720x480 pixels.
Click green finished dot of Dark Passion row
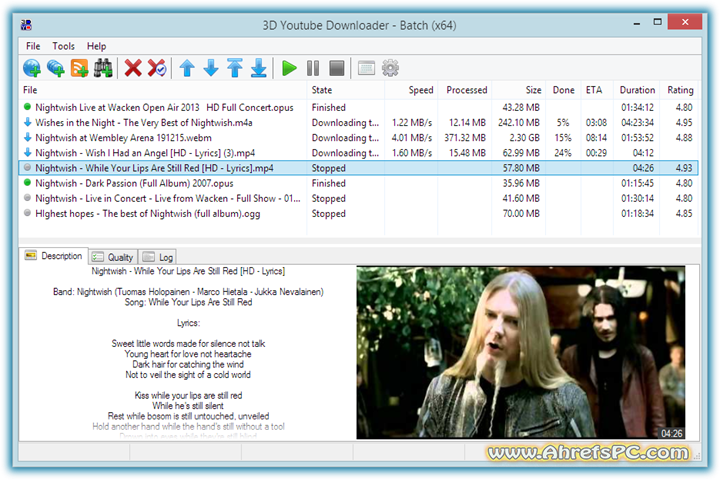[28, 182]
